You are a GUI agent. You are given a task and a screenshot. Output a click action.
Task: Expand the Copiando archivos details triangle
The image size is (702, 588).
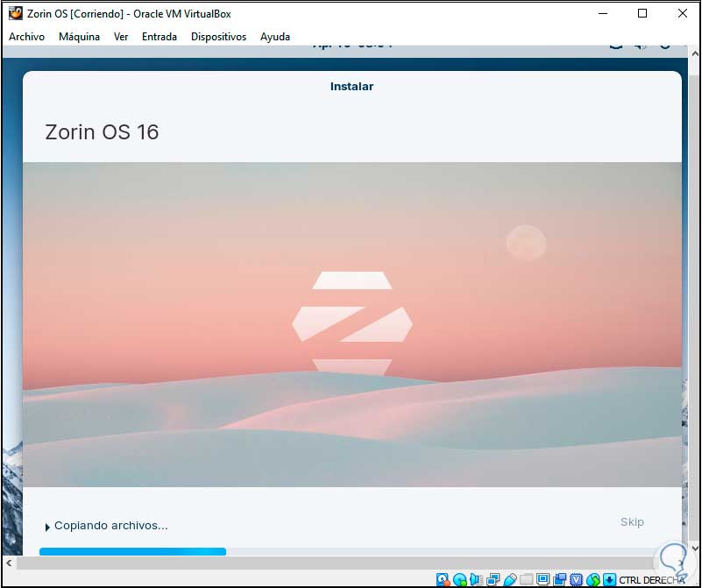[47, 528]
